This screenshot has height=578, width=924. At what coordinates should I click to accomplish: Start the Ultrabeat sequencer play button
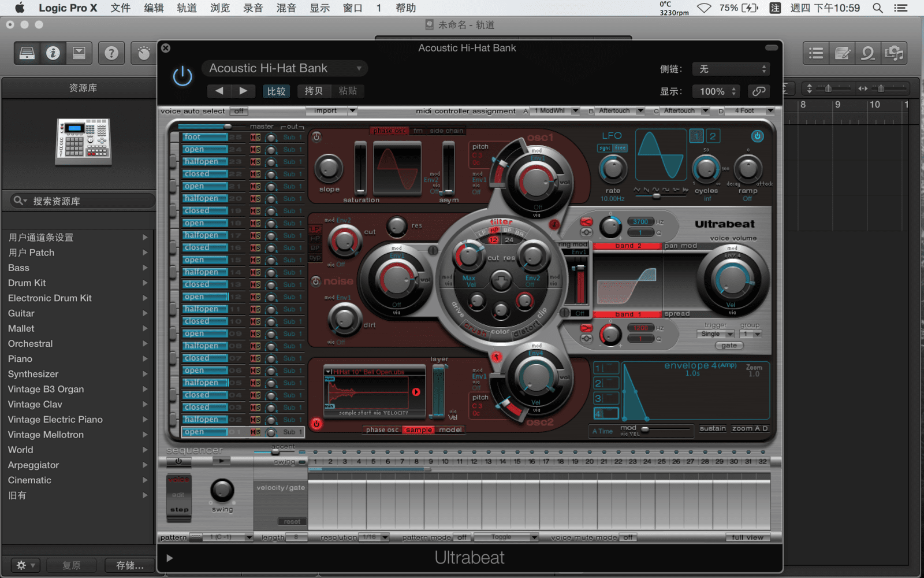click(221, 461)
